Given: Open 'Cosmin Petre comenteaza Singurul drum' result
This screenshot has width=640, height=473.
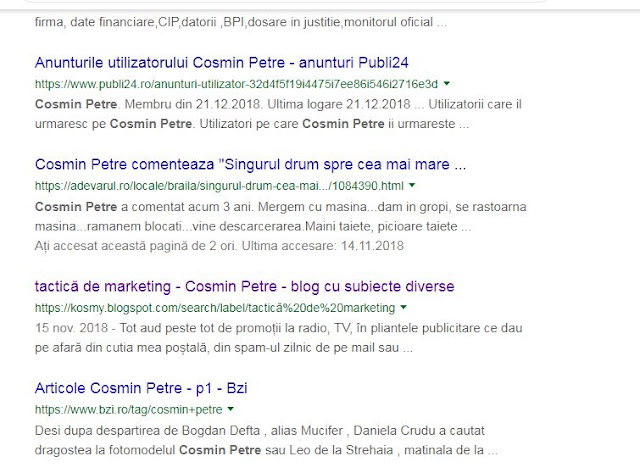Looking at the screenshot, I should 251,164.
